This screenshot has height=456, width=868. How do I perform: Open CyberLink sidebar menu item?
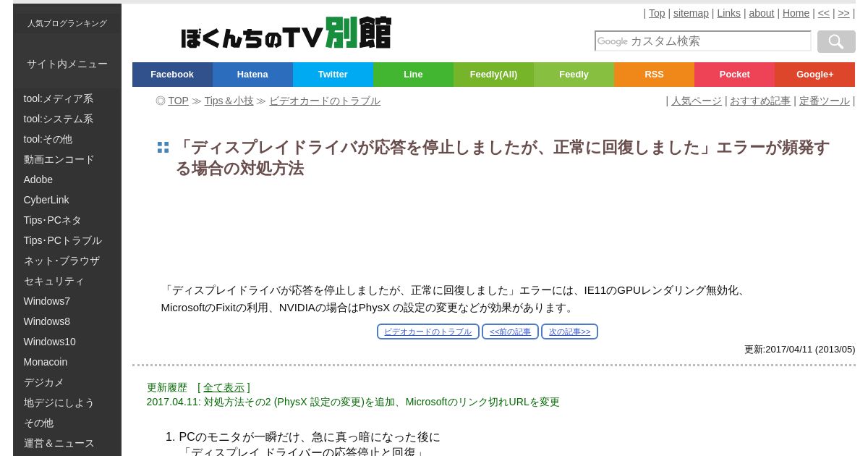67,200
